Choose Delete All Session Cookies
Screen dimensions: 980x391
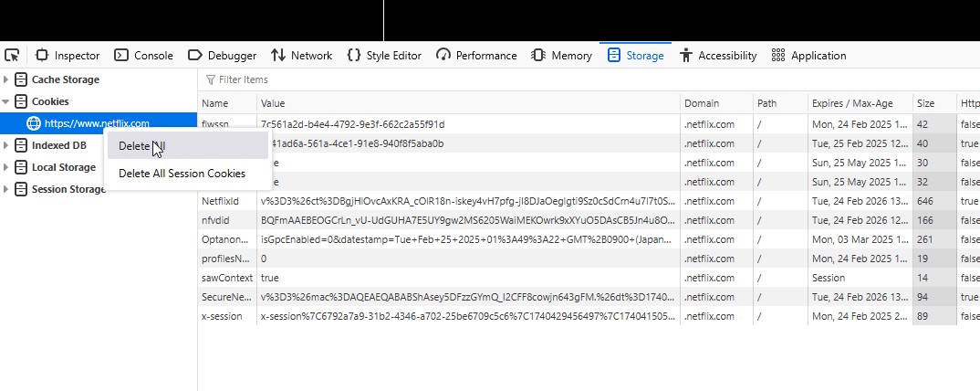(186, 174)
